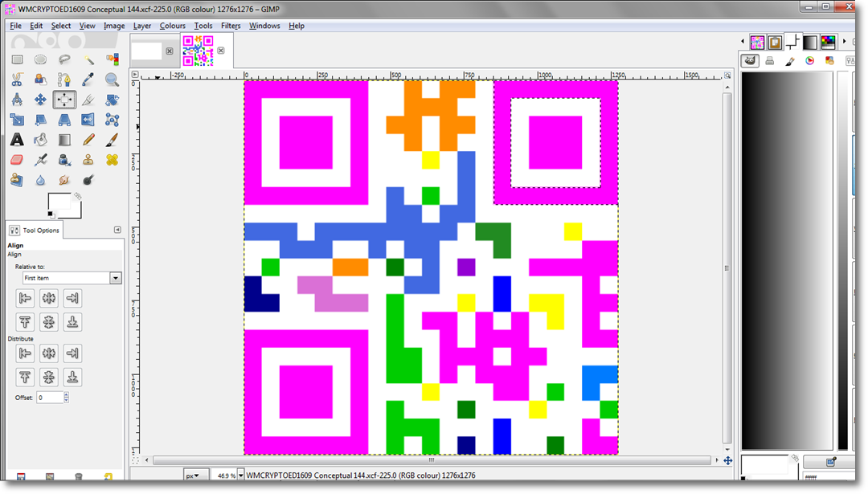Choose the Blur/Sharpen droplet tool
This screenshot has width=868, height=494.
point(40,180)
